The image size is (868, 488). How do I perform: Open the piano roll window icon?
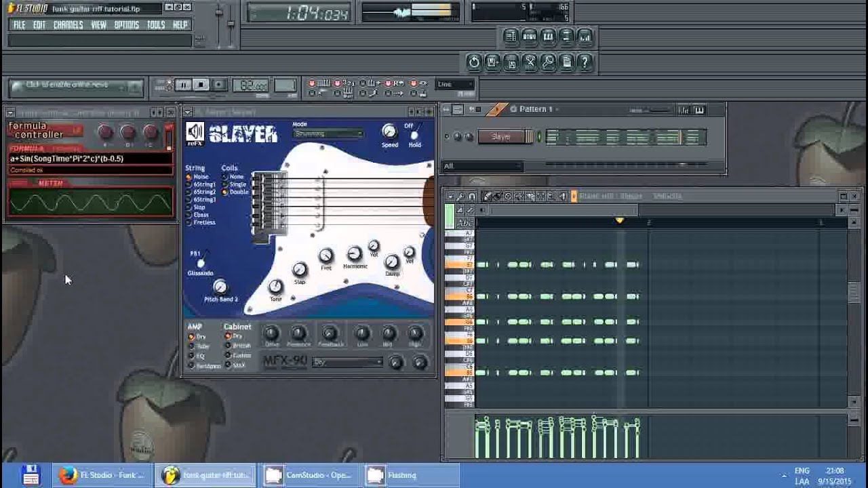coord(548,37)
